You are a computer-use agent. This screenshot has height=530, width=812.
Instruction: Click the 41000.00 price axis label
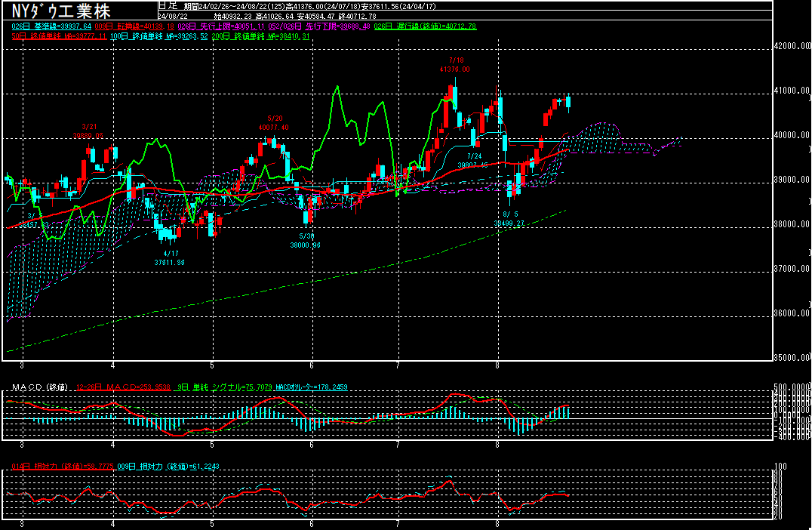pyautogui.click(x=792, y=91)
